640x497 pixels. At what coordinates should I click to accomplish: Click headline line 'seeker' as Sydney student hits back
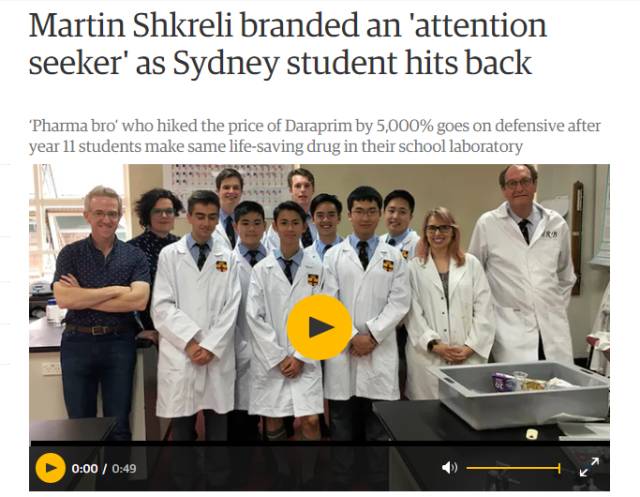[280, 62]
